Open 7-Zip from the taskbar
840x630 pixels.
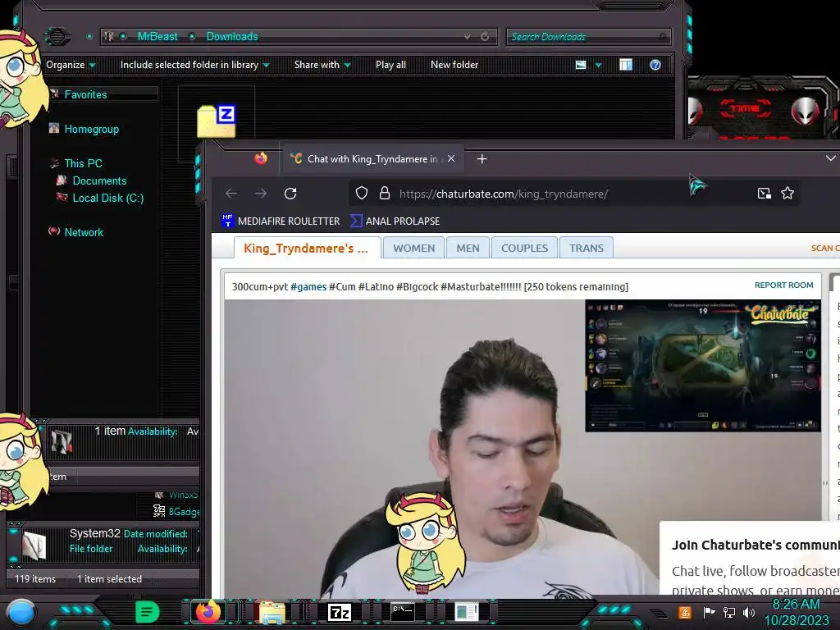[339, 612]
